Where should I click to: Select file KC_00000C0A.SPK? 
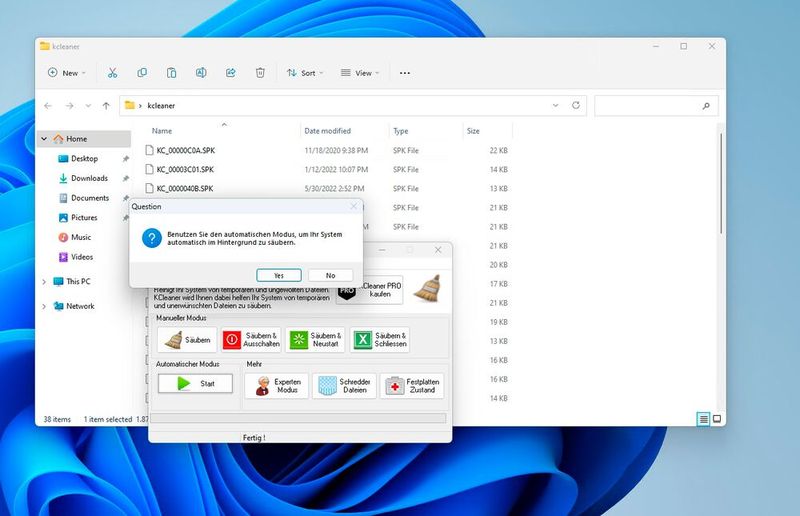coord(185,151)
